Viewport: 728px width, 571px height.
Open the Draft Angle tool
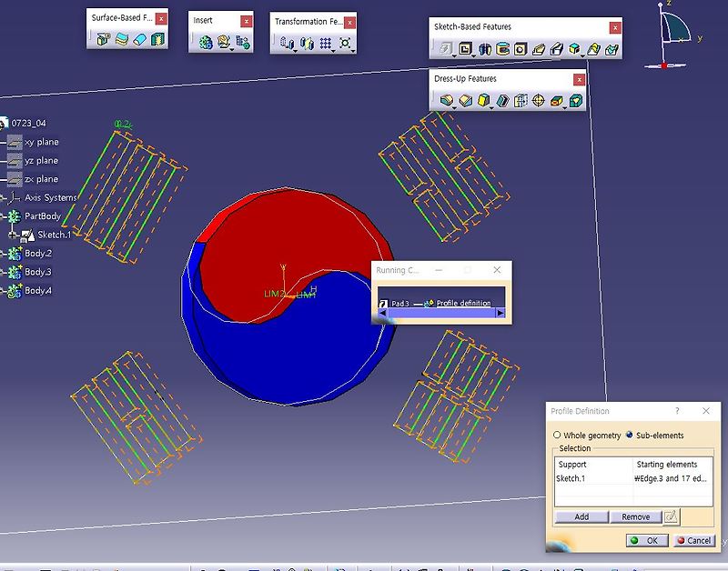click(x=483, y=100)
